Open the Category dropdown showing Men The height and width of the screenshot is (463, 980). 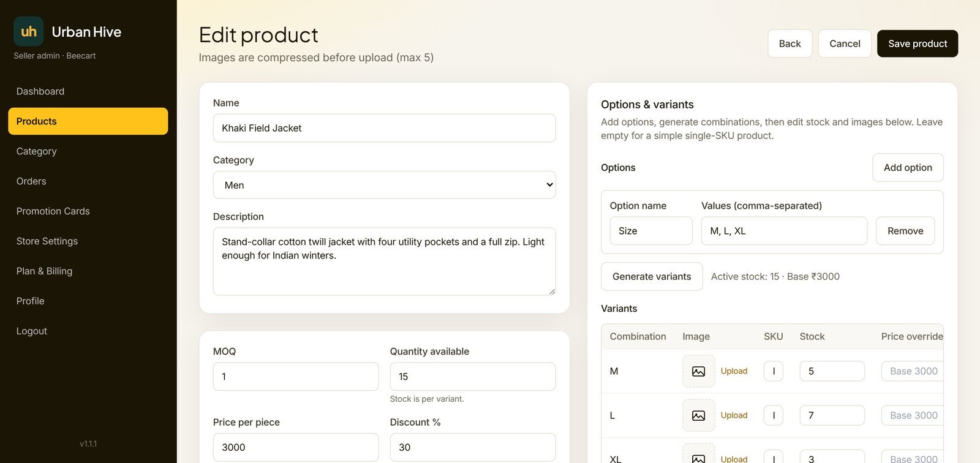point(384,185)
